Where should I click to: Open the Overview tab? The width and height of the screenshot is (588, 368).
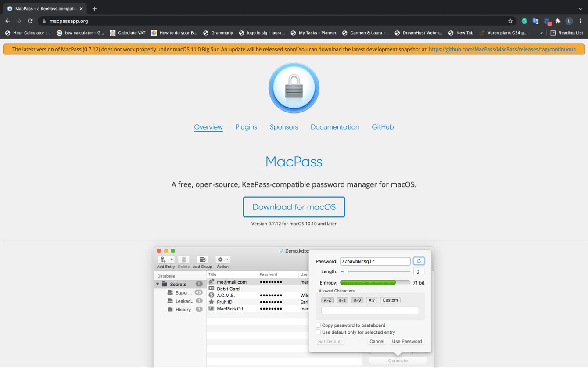coord(208,127)
